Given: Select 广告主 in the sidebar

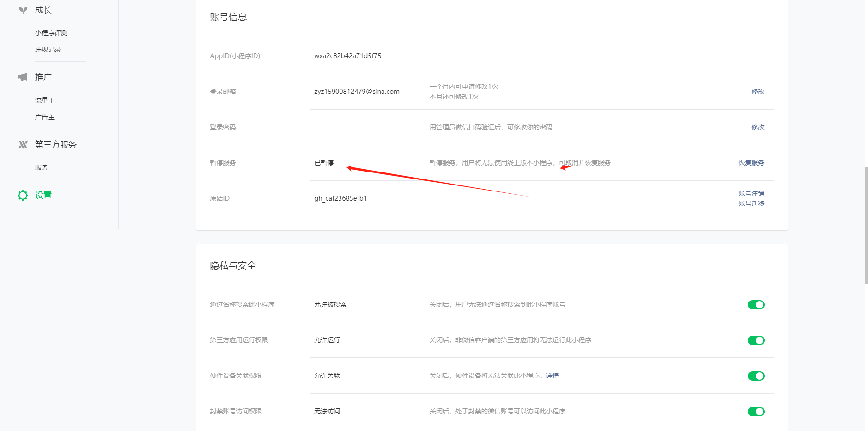Looking at the screenshot, I should [x=45, y=117].
